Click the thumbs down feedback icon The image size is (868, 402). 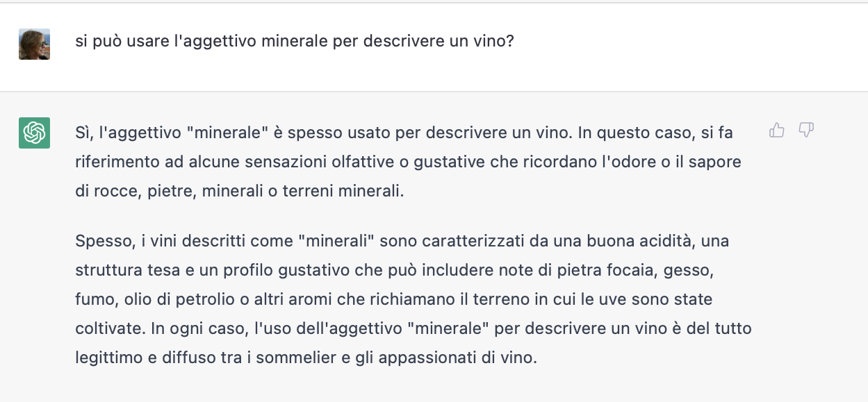(806, 130)
